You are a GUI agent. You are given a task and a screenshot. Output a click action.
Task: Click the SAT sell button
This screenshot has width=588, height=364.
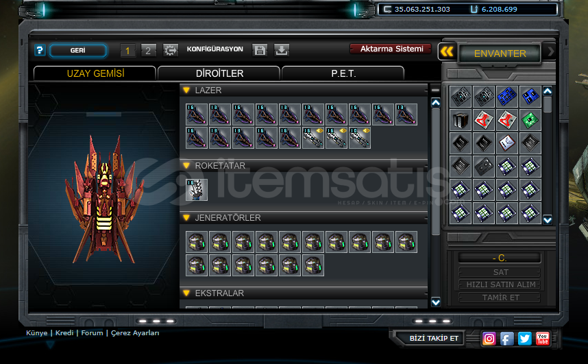[x=500, y=272]
